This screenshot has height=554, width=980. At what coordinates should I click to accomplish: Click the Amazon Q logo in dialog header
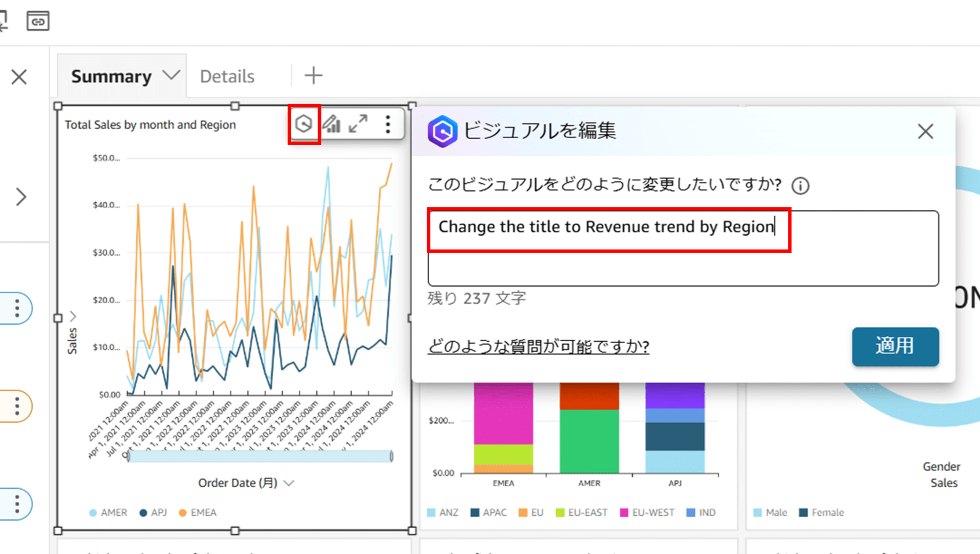tap(442, 131)
